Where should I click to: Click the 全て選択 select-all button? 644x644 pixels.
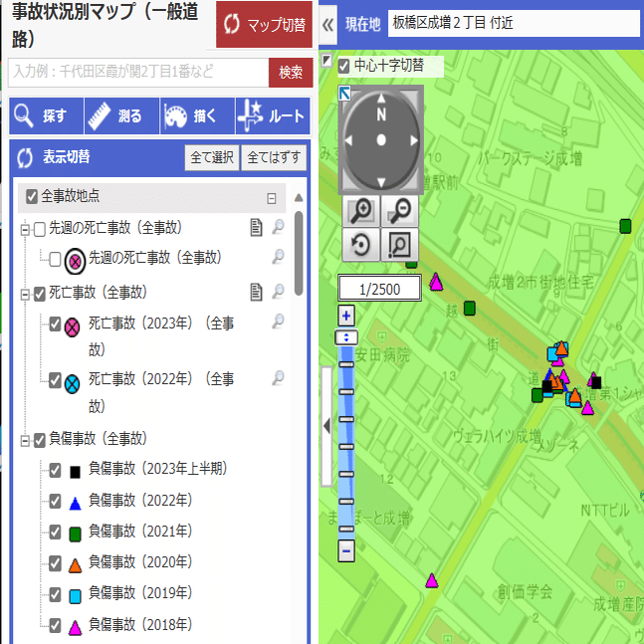point(212,157)
